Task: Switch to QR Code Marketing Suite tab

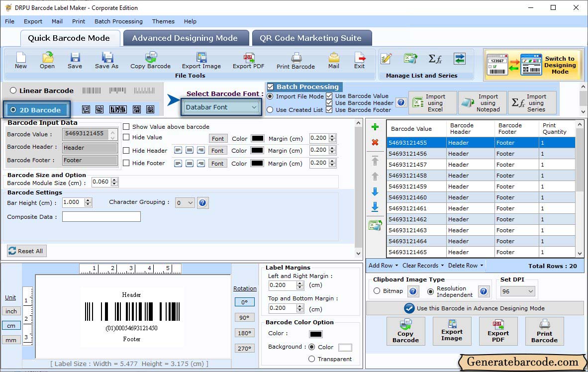Action: (312, 38)
